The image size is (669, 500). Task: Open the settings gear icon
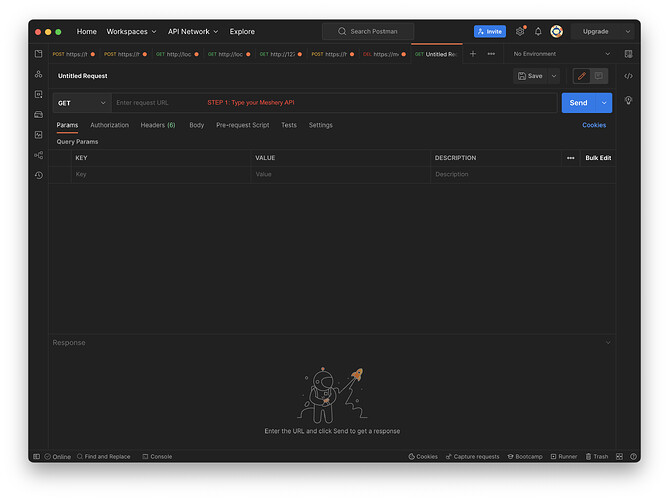coord(520,31)
